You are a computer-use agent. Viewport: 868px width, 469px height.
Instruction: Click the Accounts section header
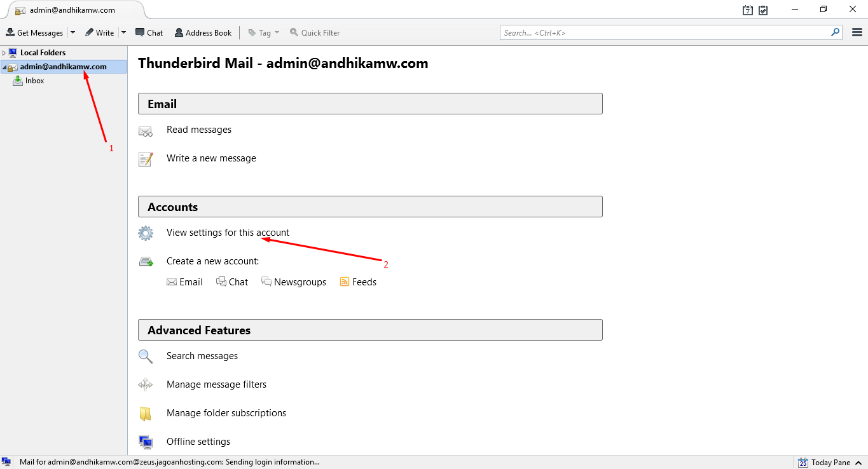pos(370,207)
